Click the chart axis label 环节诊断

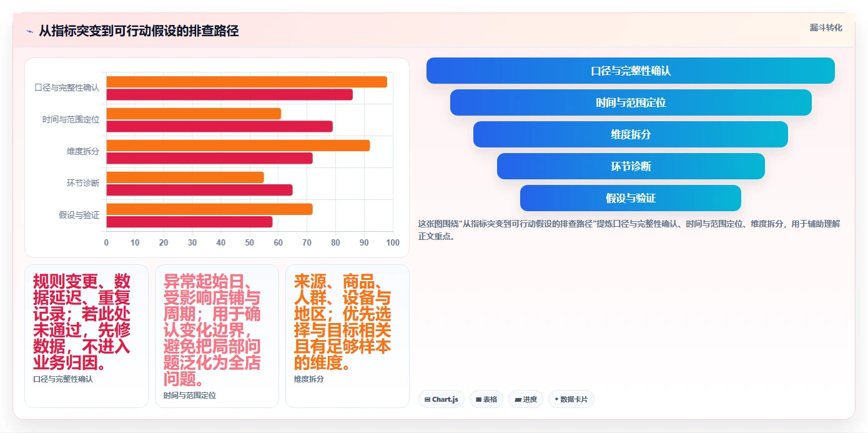pos(83,184)
